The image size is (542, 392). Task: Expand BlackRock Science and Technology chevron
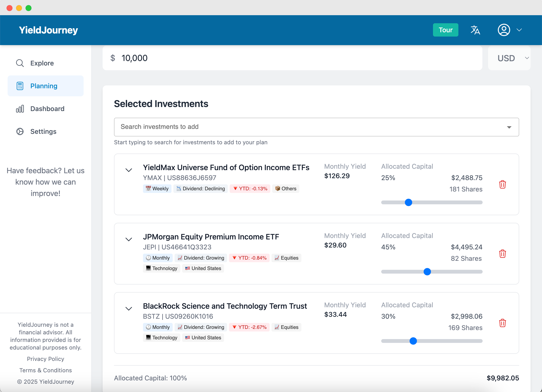pos(129,309)
